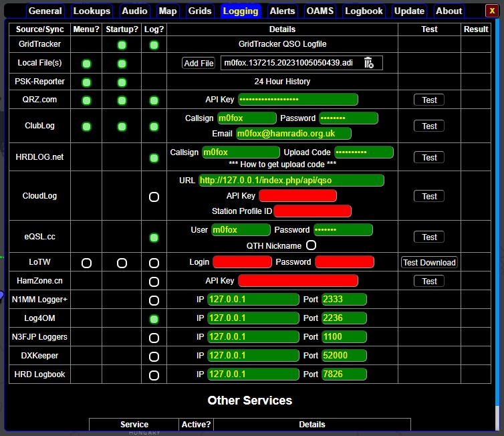The height and width of the screenshot is (436, 504).
Task: Open the Alerts tab
Action: (x=282, y=11)
